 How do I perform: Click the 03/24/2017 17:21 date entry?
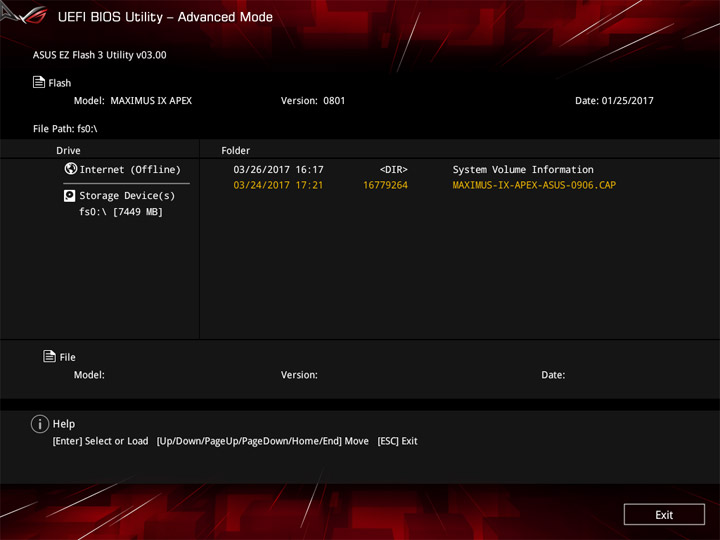tap(278, 185)
